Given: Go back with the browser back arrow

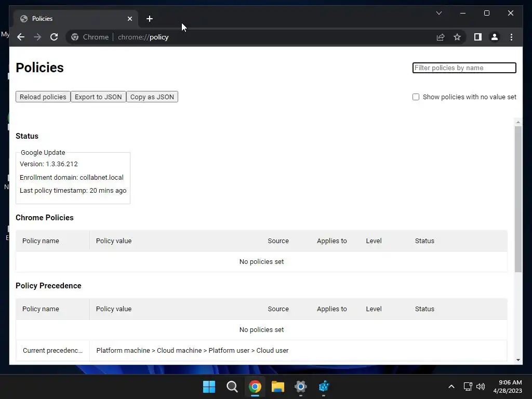Looking at the screenshot, I should (x=21, y=37).
